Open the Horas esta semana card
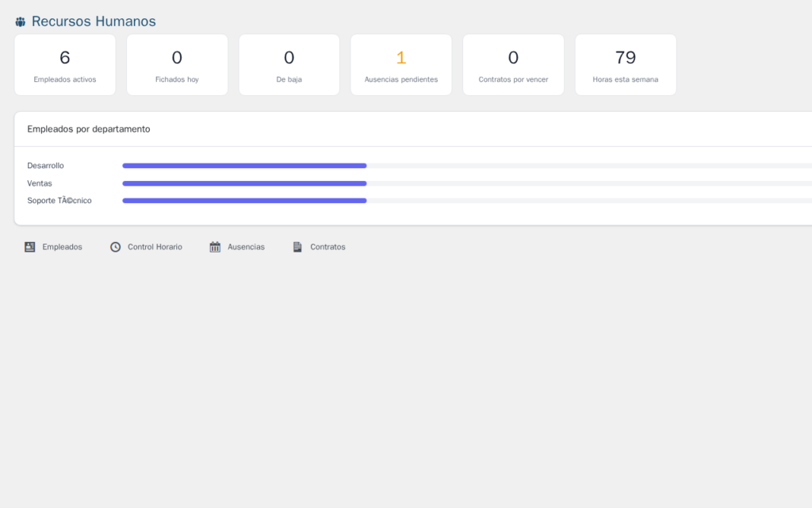This screenshot has width=812, height=508. pyautogui.click(x=625, y=64)
